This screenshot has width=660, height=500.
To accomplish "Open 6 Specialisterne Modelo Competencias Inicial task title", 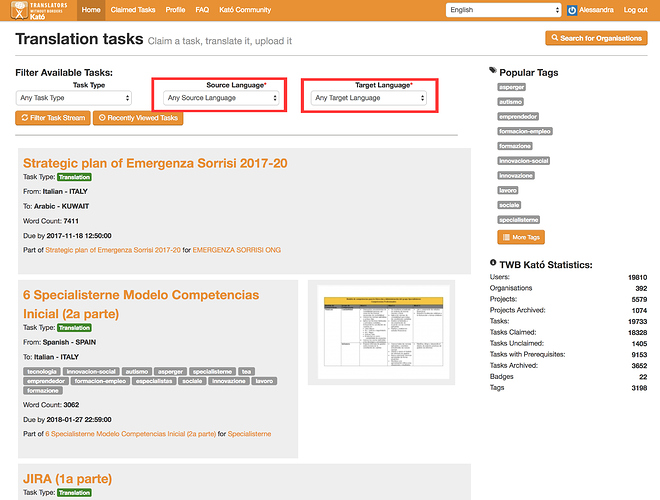I will click(x=141, y=304).
